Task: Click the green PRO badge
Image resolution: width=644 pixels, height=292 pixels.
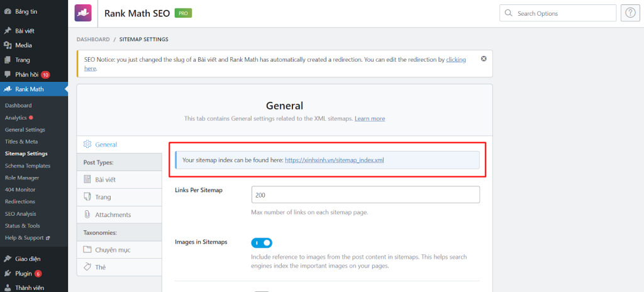Action: (183, 13)
